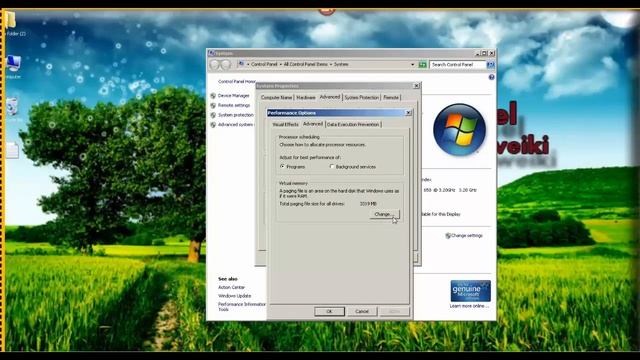Open Device Manager link in System window
Viewport: 640px width, 360px height.
point(233,96)
